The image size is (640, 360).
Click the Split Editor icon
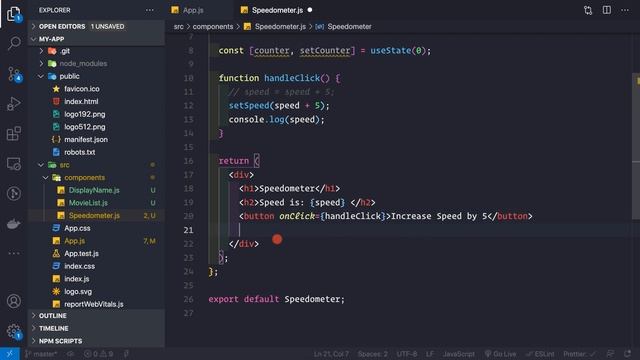[x=607, y=10]
